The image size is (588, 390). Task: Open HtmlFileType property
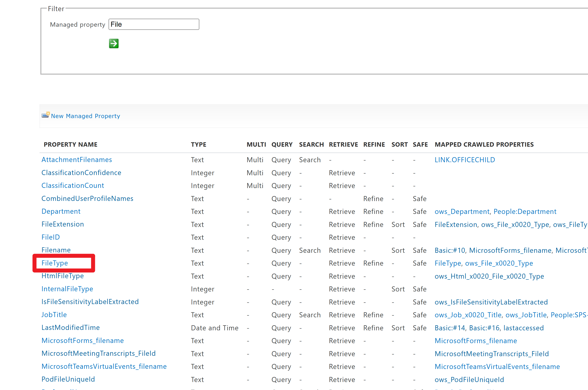pyautogui.click(x=63, y=276)
